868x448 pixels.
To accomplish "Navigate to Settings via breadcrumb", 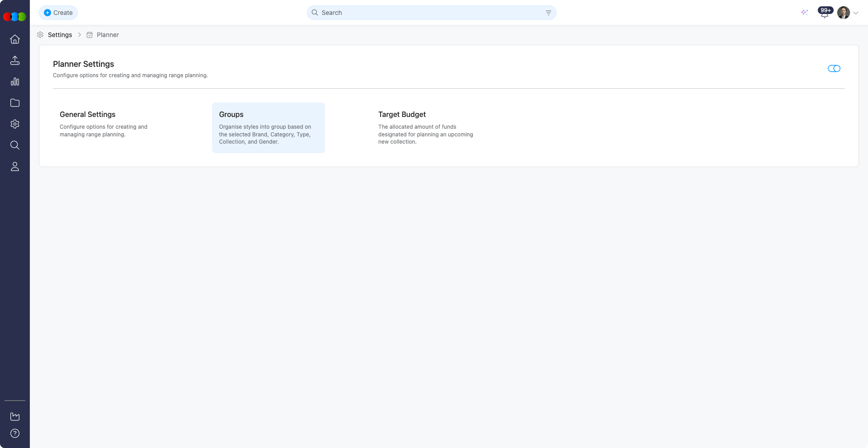I will click(60, 35).
